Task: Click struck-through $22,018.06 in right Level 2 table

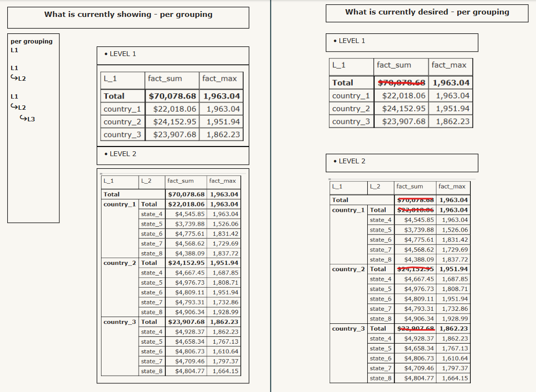Action: pyautogui.click(x=415, y=210)
